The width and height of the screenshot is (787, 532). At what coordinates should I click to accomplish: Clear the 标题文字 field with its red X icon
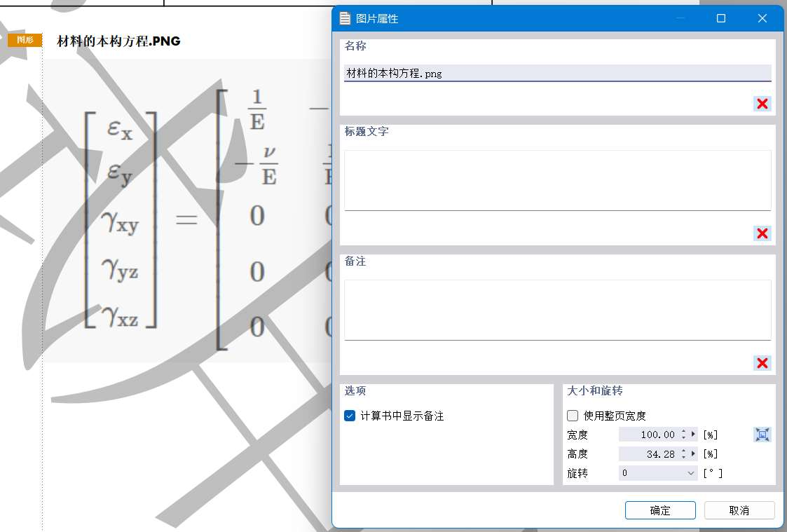coord(762,233)
